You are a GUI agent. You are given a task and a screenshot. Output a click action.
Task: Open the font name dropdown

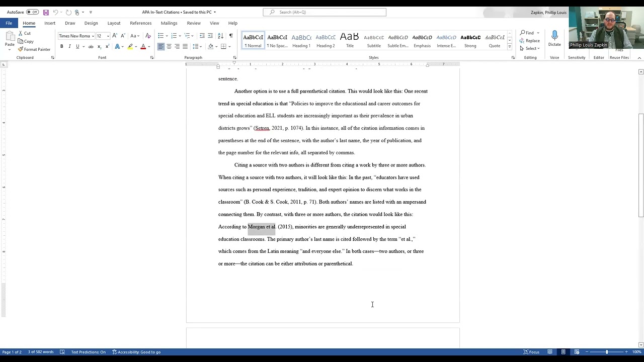(x=93, y=36)
